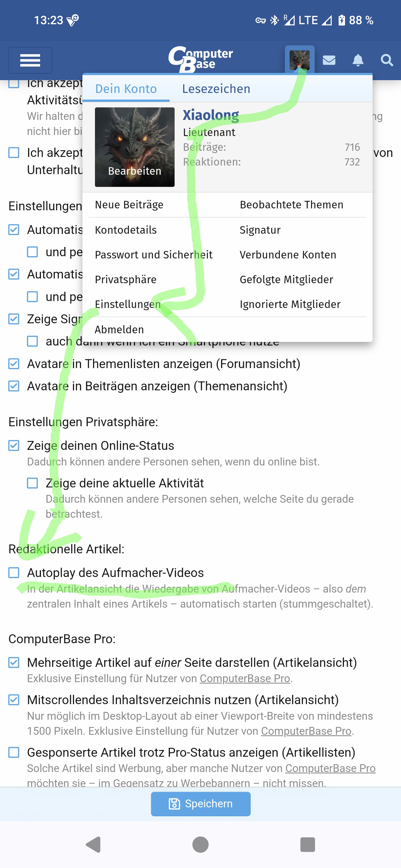Screen dimensions: 401x868
Task: Enable Zeige deine aktuelle Aktivität checkbox
Action: pyautogui.click(x=32, y=483)
